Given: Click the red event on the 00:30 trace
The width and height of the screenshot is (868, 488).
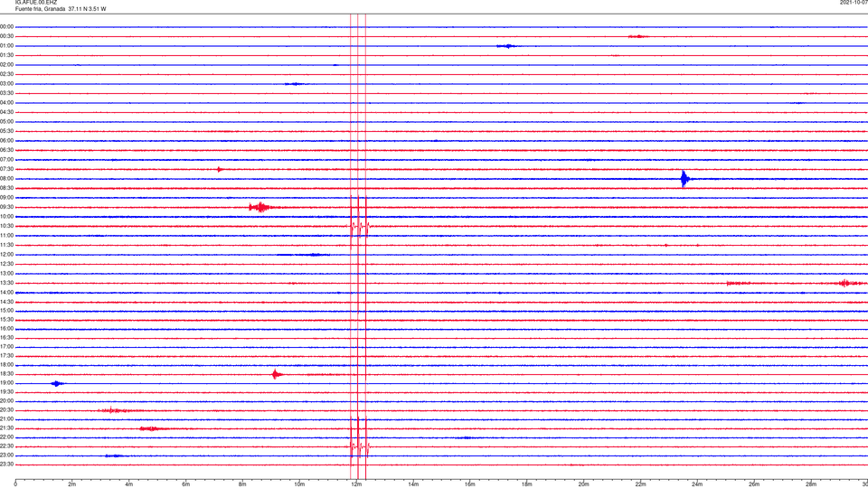Looking at the screenshot, I should pyautogui.click(x=637, y=36).
